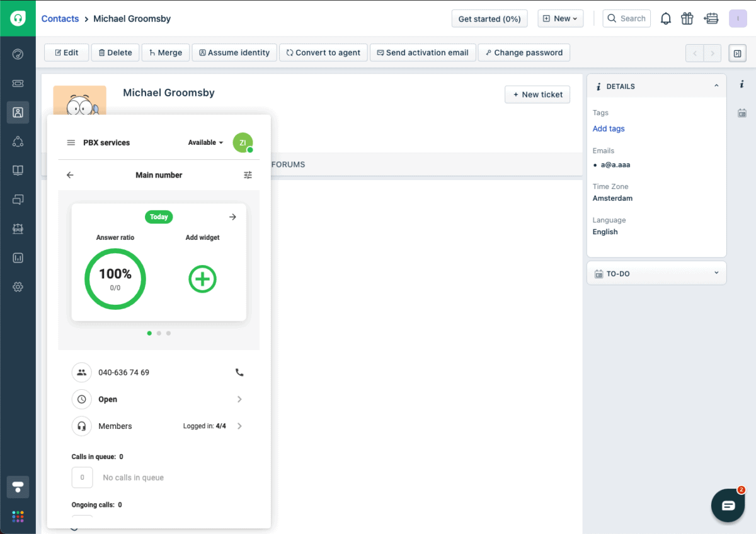Go to the previous contact arrow

coord(695,54)
